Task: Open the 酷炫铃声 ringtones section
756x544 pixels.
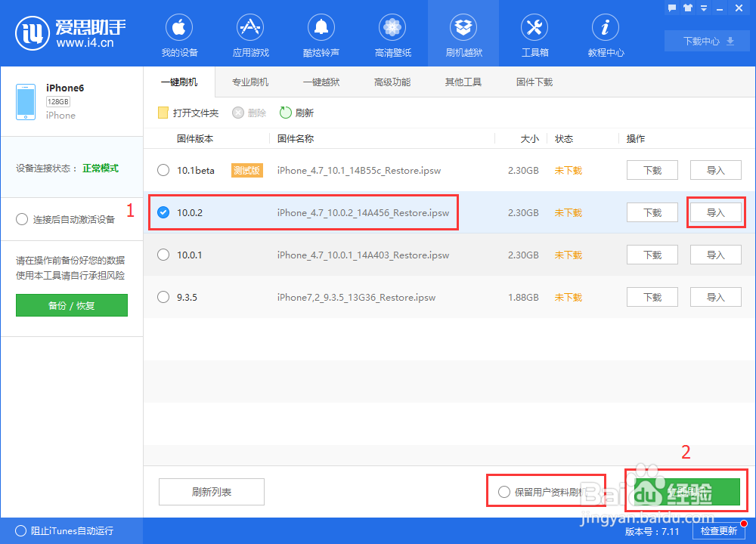Action: point(321,36)
